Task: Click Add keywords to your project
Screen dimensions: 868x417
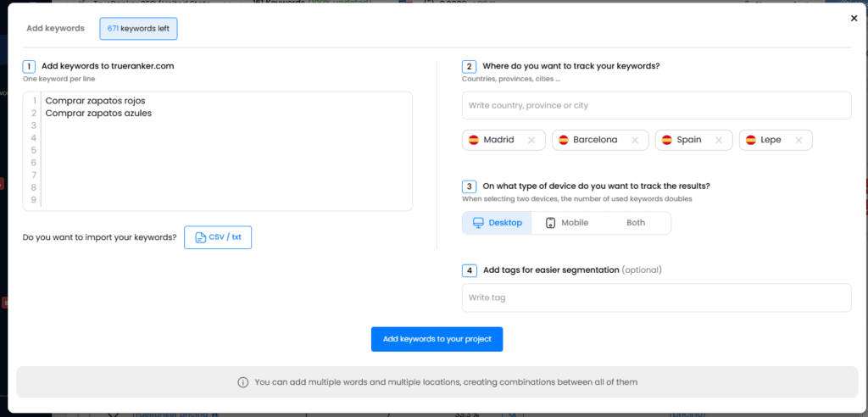Action: (x=437, y=339)
